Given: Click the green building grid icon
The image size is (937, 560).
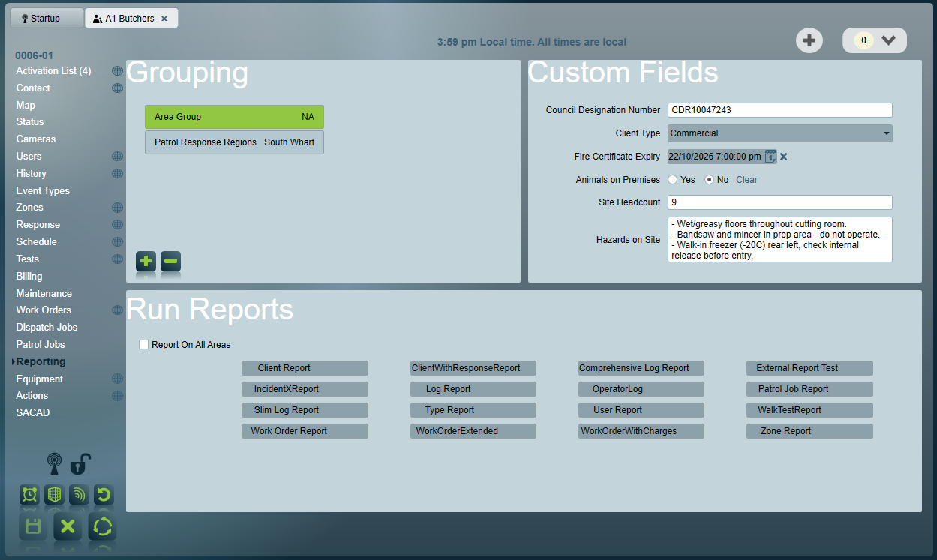Looking at the screenshot, I should click(x=54, y=495).
